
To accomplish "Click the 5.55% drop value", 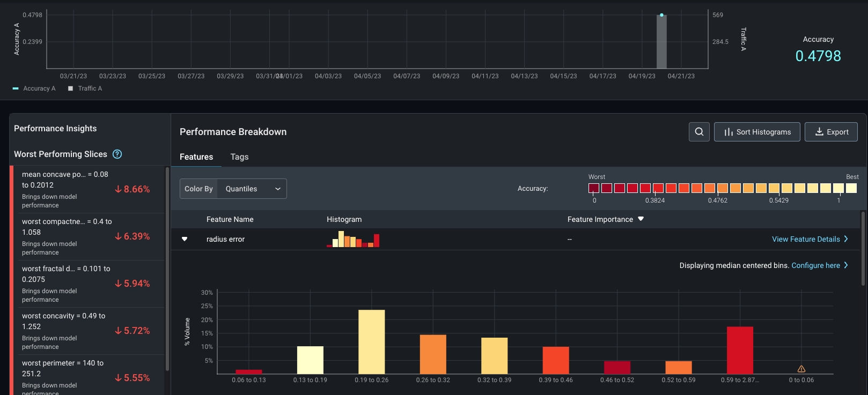I will pyautogui.click(x=133, y=378).
